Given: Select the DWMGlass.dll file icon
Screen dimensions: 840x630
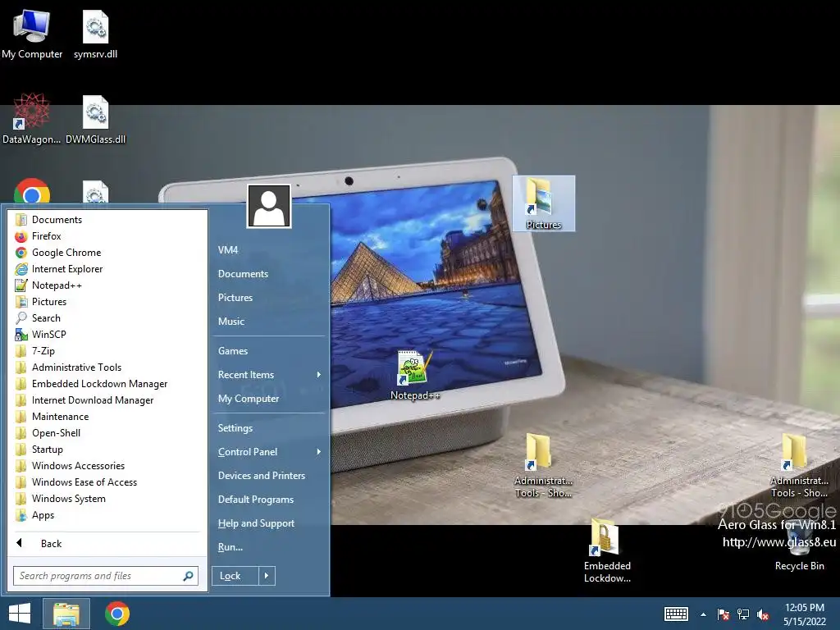Looking at the screenshot, I should [95, 119].
